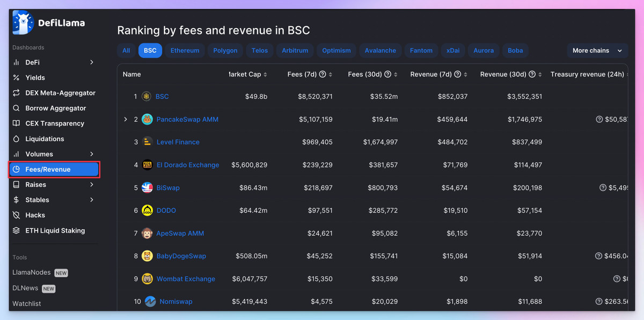
Task: Click the PancakeSwap AMM token icon
Action: tap(147, 119)
